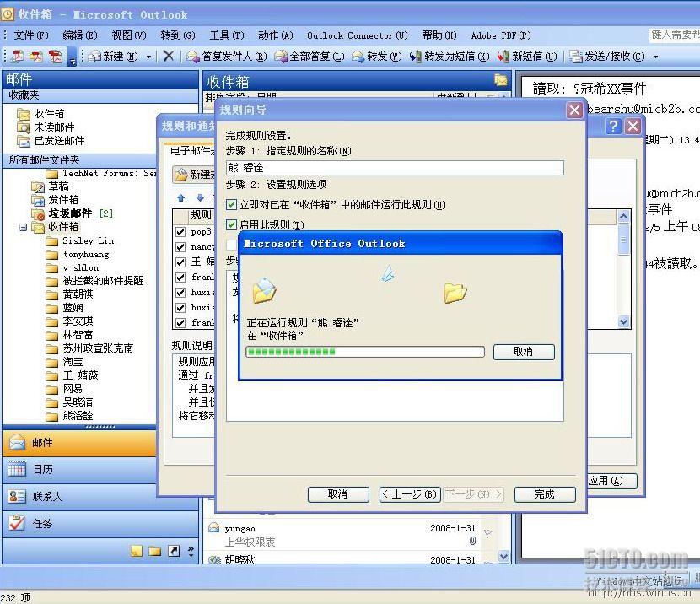This screenshot has height=604, width=700.
Task: Click the green rule progress bar
Action: pos(364,352)
